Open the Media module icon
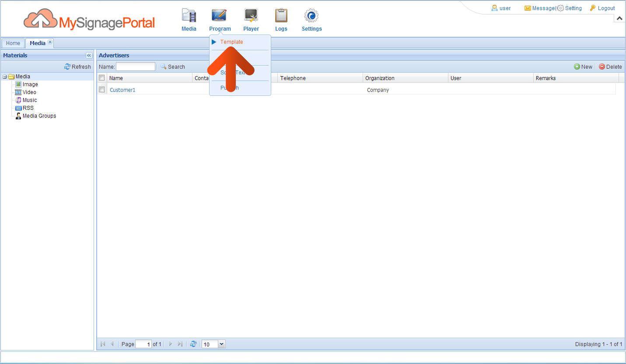 [189, 16]
